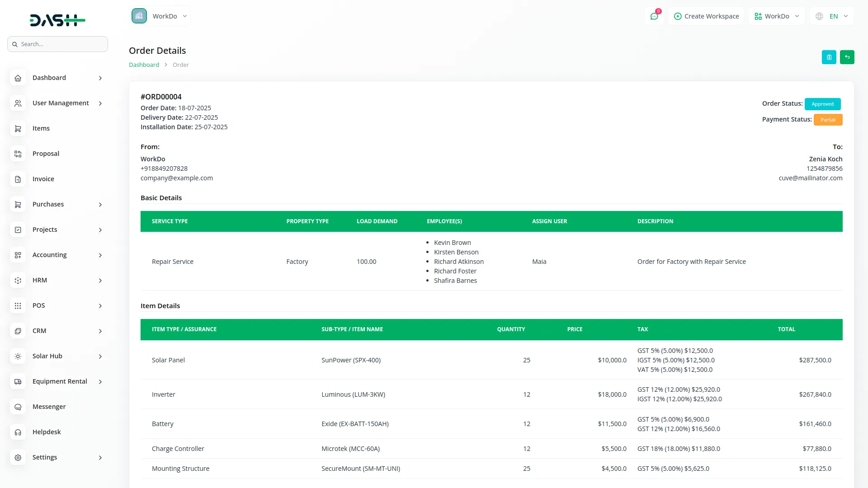
Task: Focus the sidebar Search field
Action: pos(57,44)
